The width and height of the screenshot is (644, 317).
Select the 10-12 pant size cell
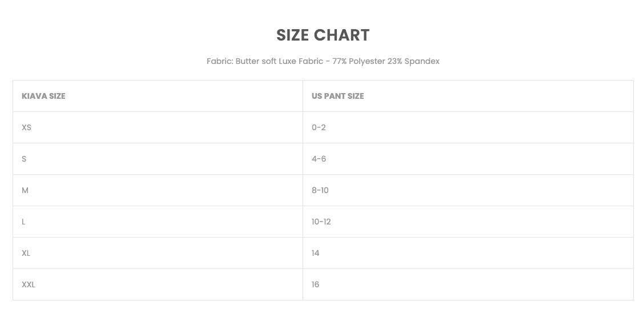click(x=321, y=222)
